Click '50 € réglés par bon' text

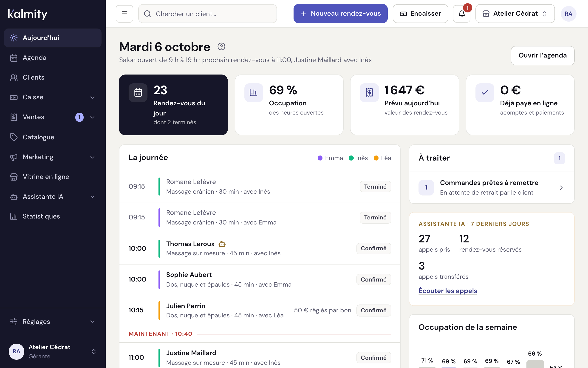(x=322, y=310)
